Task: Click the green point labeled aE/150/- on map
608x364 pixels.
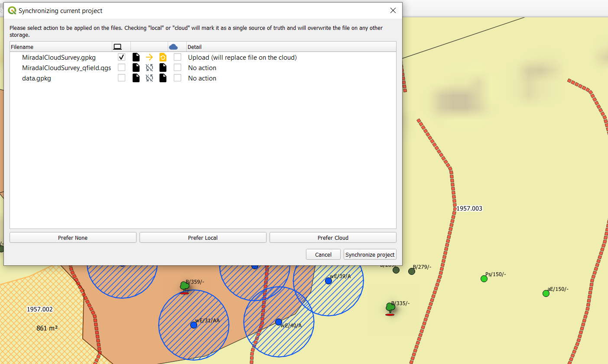Action: (x=546, y=293)
